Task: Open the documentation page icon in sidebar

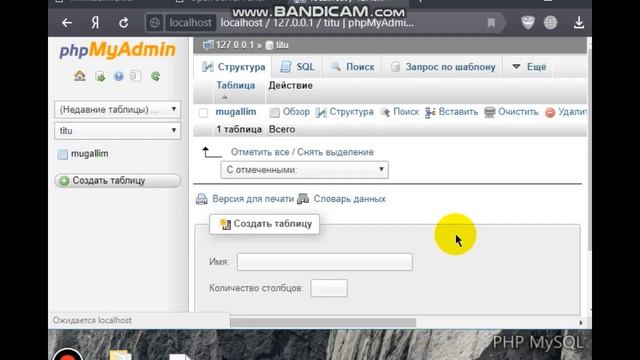Action: pyautogui.click(x=136, y=76)
